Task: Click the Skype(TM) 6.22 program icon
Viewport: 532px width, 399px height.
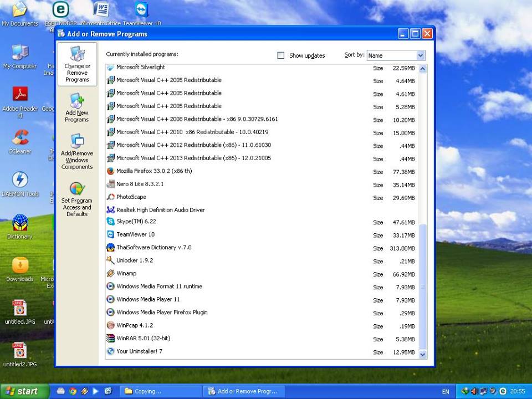Action: (x=110, y=222)
